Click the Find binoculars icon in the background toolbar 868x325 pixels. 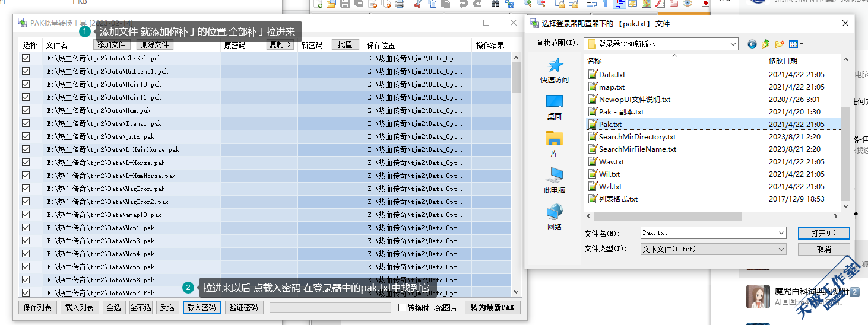click(495, 4)
